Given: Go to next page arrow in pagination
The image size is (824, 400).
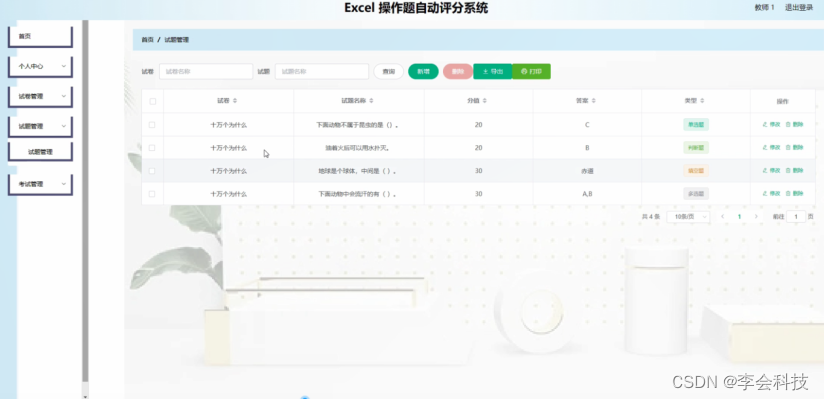Looking at the screenshot, I should click(756, 217).
